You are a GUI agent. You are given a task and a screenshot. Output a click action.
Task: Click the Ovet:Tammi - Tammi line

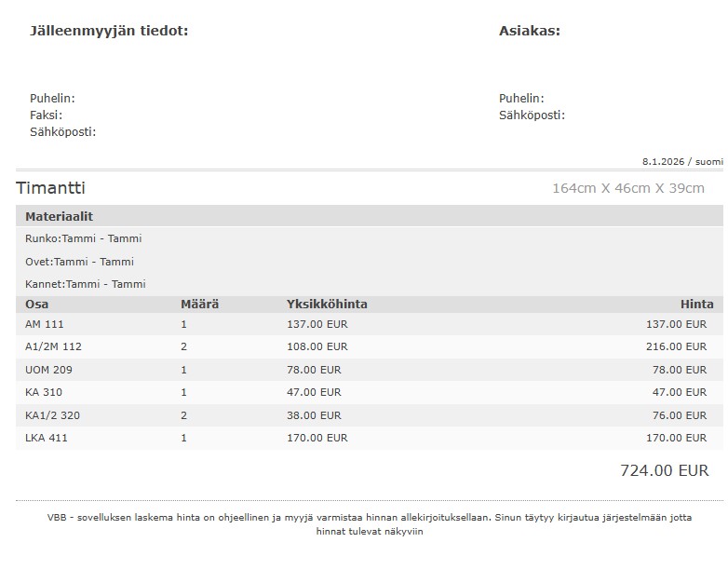click(79, 262)
